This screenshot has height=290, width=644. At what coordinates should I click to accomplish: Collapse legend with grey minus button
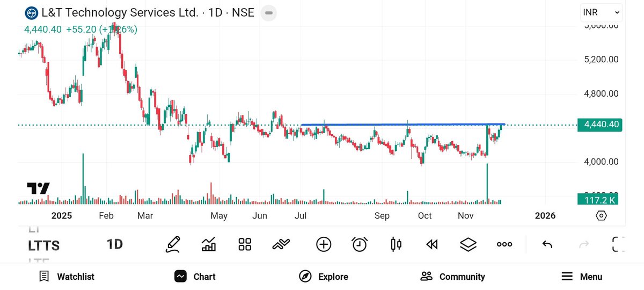[x=269, y=13]
